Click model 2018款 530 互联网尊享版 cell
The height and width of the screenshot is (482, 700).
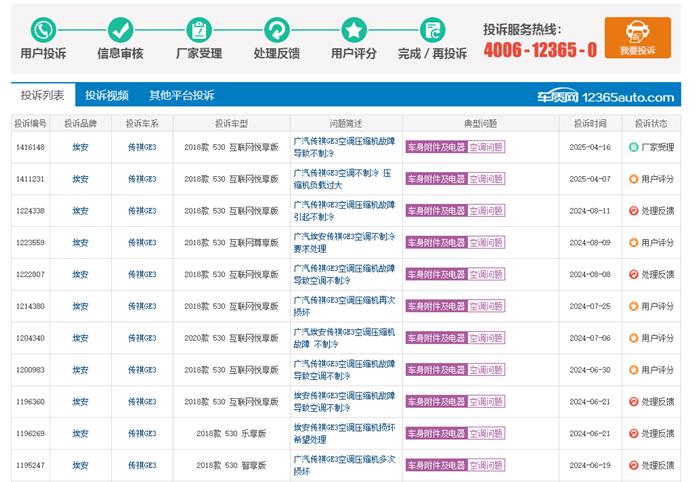[x=231, y=242]
